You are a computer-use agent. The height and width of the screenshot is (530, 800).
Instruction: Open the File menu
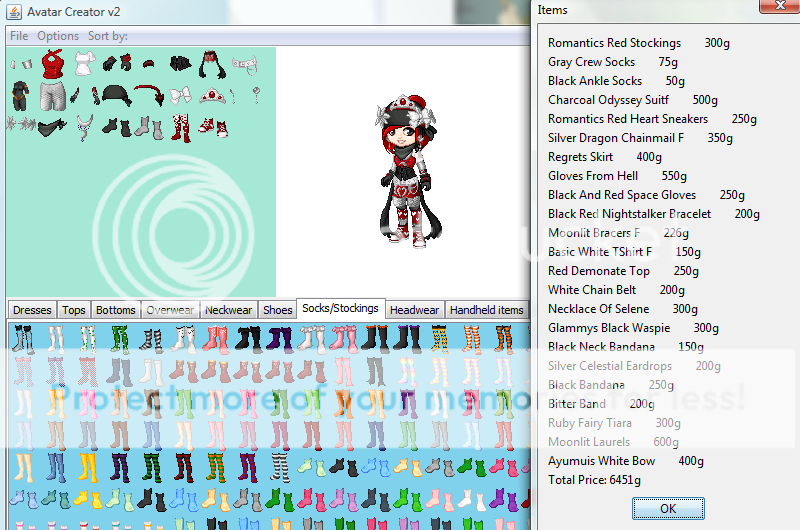pos(19,36)
